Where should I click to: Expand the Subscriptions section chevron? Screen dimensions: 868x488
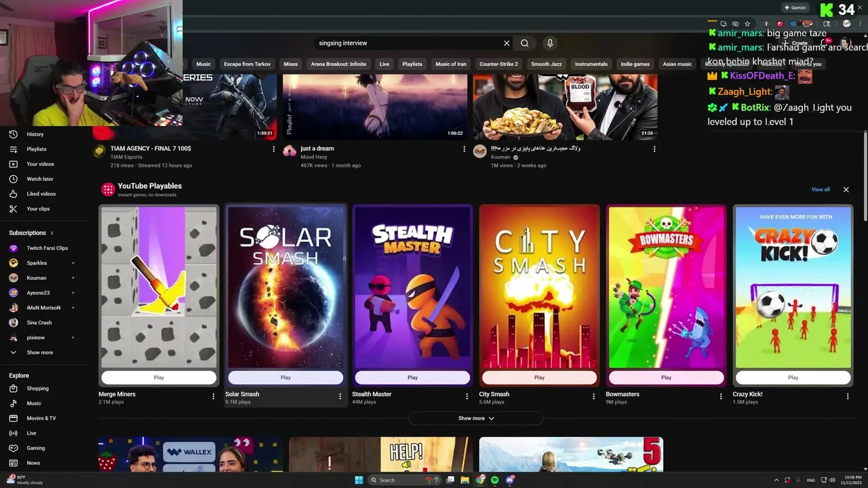click(52, 233)
